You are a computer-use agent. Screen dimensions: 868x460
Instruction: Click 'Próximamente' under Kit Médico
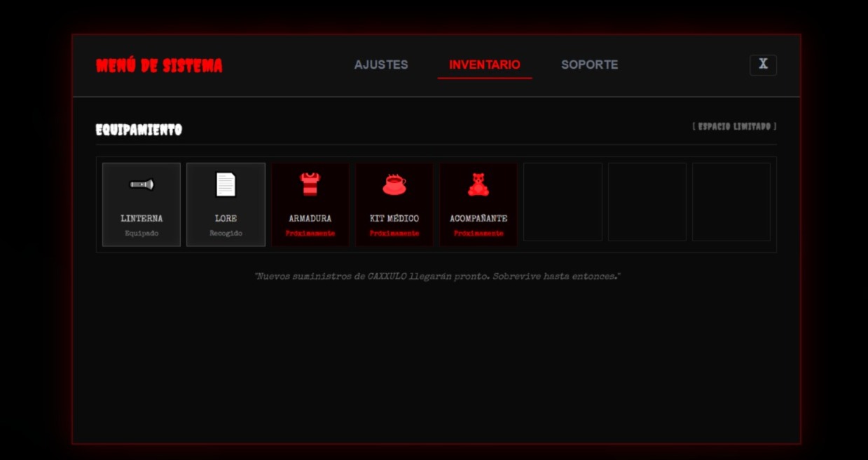tap(394, 234)
